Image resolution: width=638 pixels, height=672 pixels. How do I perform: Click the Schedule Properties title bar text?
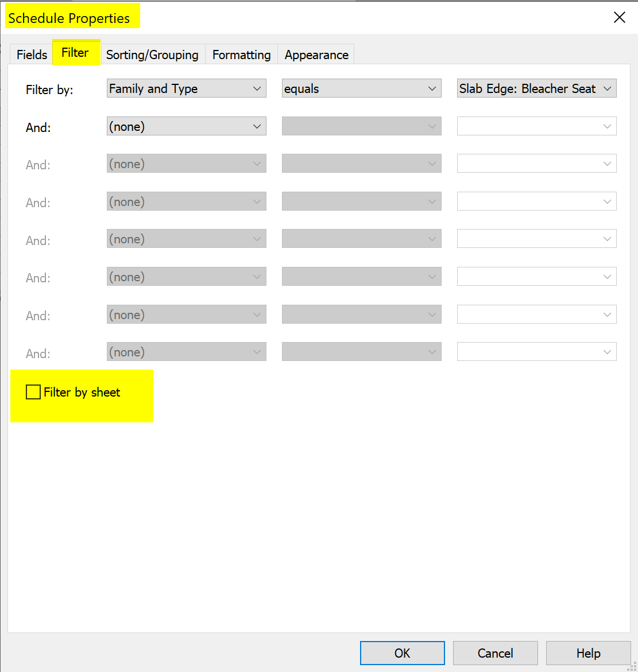tap(71, 17)
